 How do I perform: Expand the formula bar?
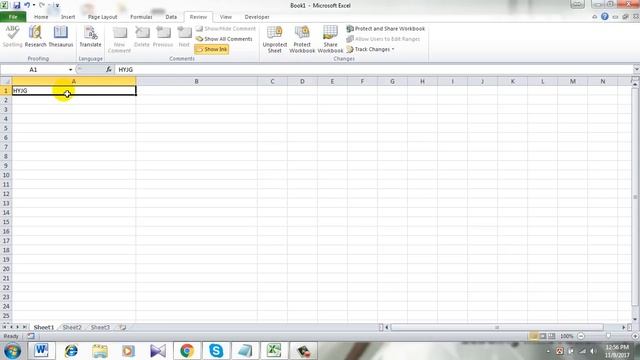(636, 70)
